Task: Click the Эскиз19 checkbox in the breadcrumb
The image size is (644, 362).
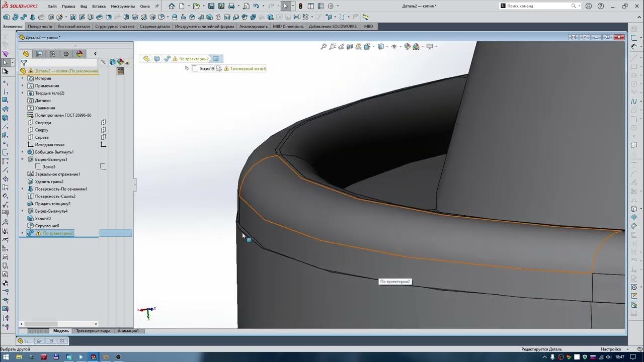Action: click(195, 68)
